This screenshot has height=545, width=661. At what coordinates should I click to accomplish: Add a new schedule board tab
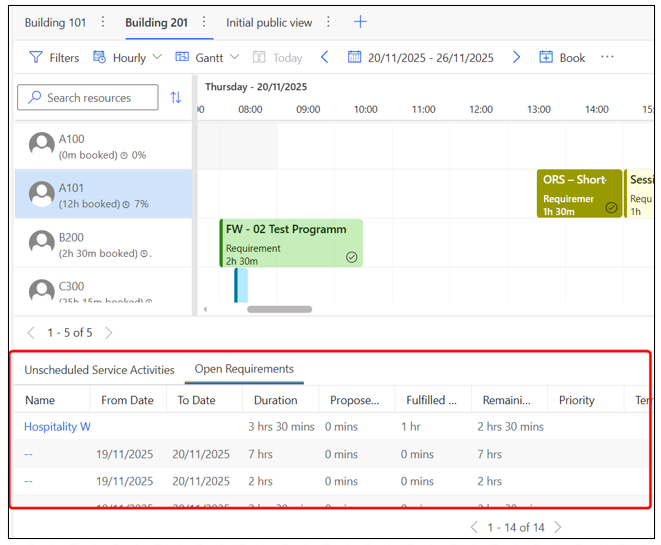(x=360, y=22)
